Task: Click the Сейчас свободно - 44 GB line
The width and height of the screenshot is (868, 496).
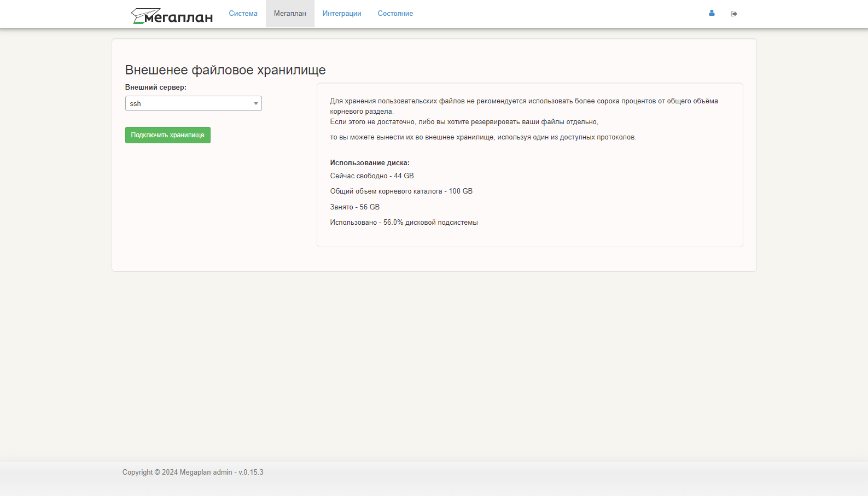Action: coord(372,176)
